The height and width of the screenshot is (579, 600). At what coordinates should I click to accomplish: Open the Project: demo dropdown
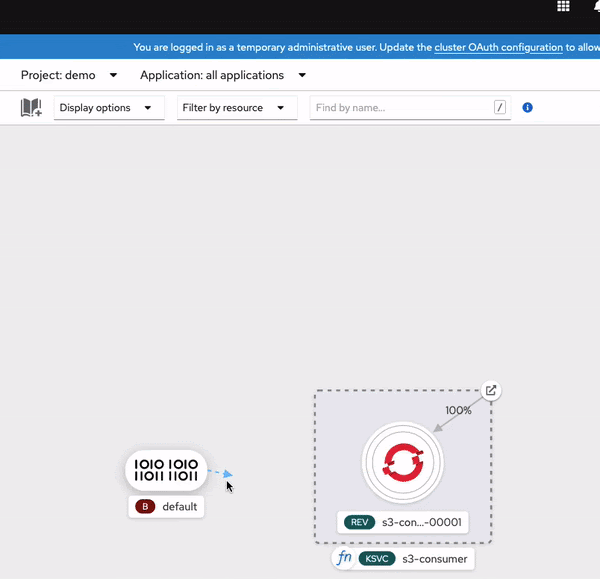(x=69, y=75)
